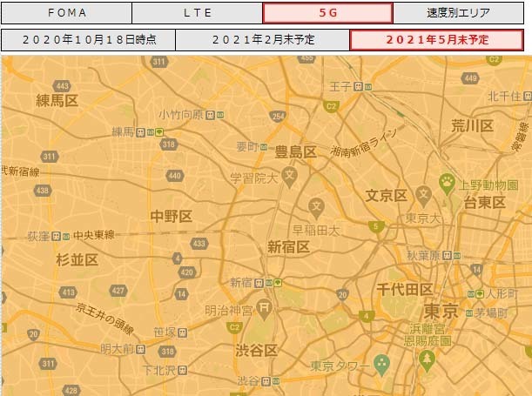Click the 茅場町 station icon
Screen dimensions: 532x396
pyautogui.click(x=469, y=313)
